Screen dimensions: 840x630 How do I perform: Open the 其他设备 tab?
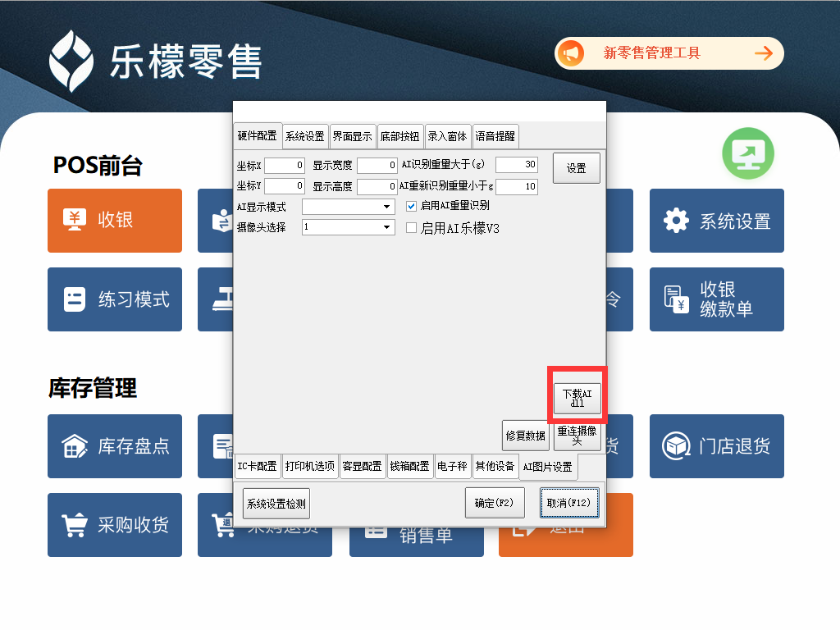[495, 466]
